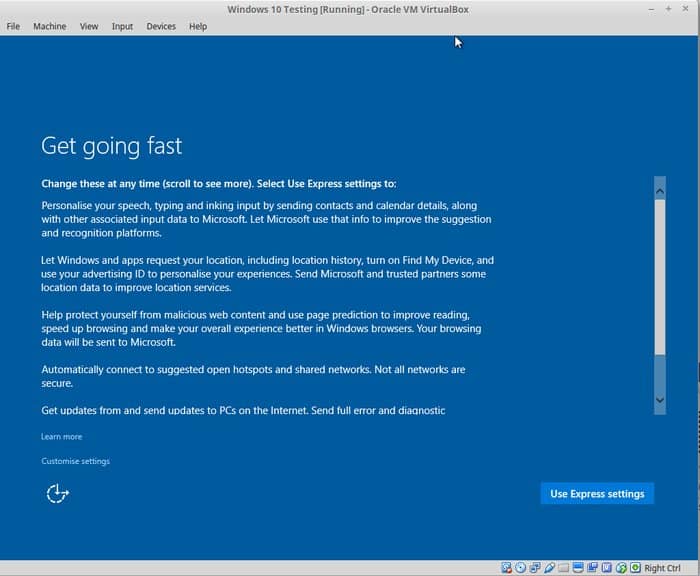Click the scrollbar thumb of settings text
The width and height of the screenshot is (700, 576).
660,277
